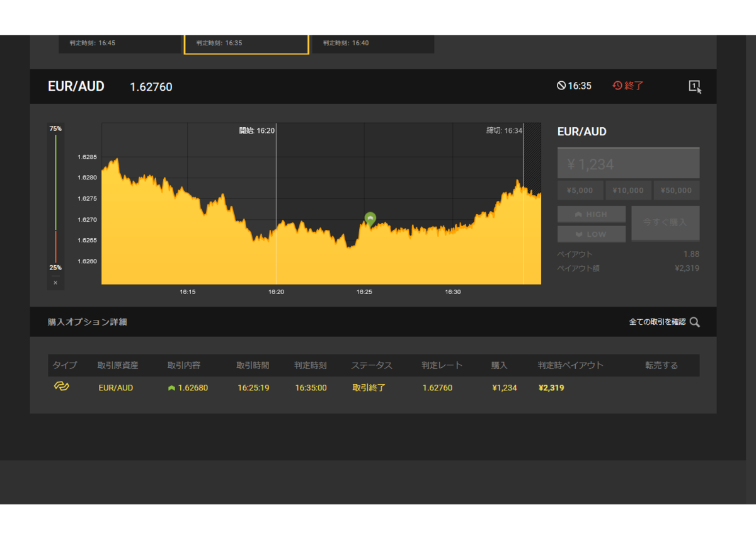Select the 判定時刻 16:45 tab

pyautogui.click(x=120, y=43)
